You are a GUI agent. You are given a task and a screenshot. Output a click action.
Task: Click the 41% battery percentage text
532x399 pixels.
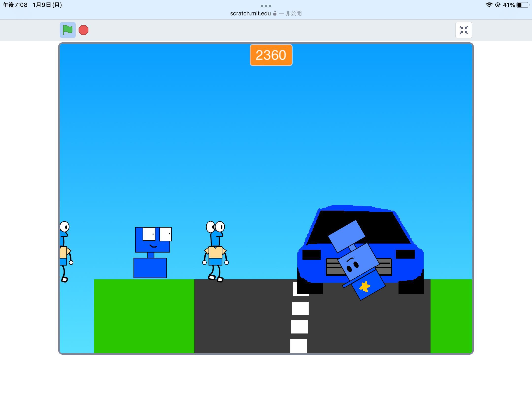pyautogui.click(x=509, y=5)
